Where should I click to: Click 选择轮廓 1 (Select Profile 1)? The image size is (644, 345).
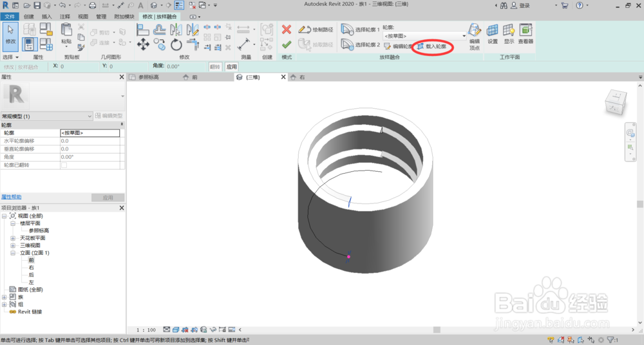coord(360,30)
